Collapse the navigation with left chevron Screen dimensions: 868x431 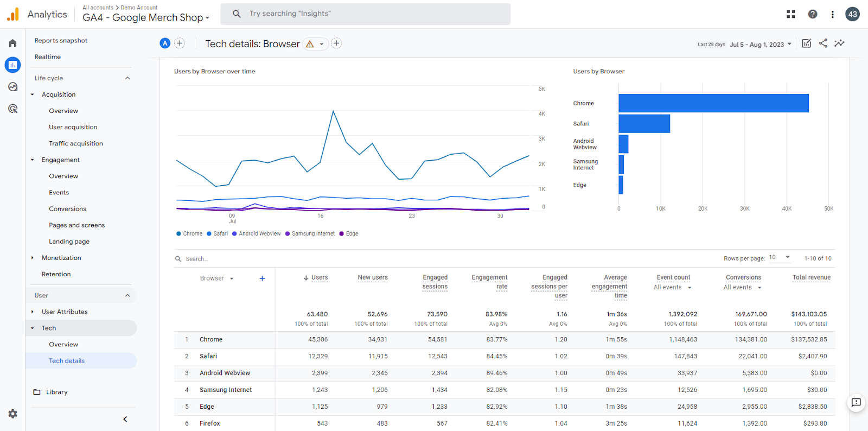(x=125, y=419)
